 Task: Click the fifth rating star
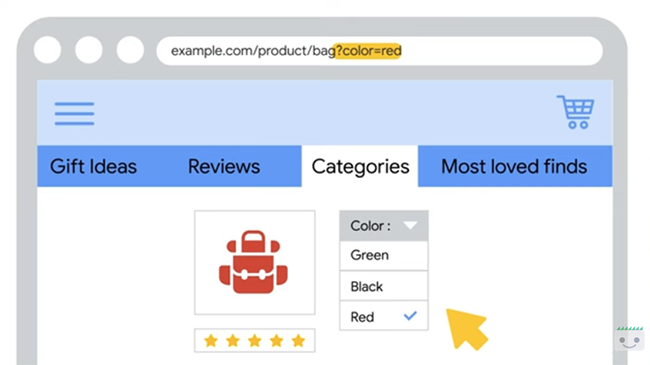tap(298, 341)
